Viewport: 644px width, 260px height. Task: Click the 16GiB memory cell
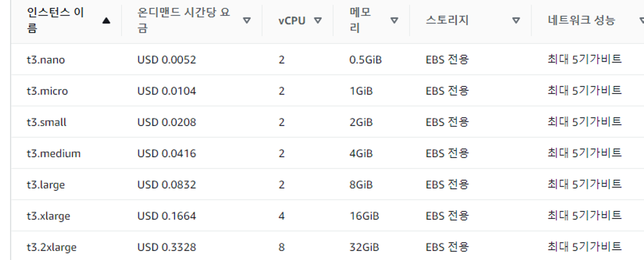tap(364, 216)
